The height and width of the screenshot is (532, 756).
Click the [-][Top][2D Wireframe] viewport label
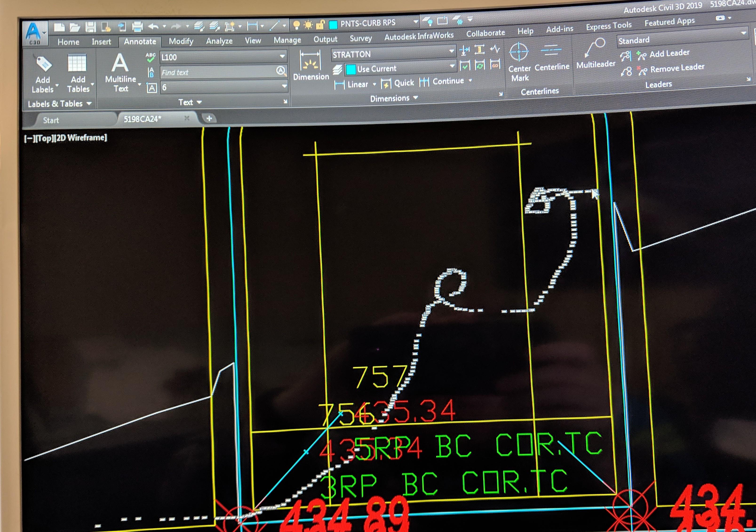[66, 138]
